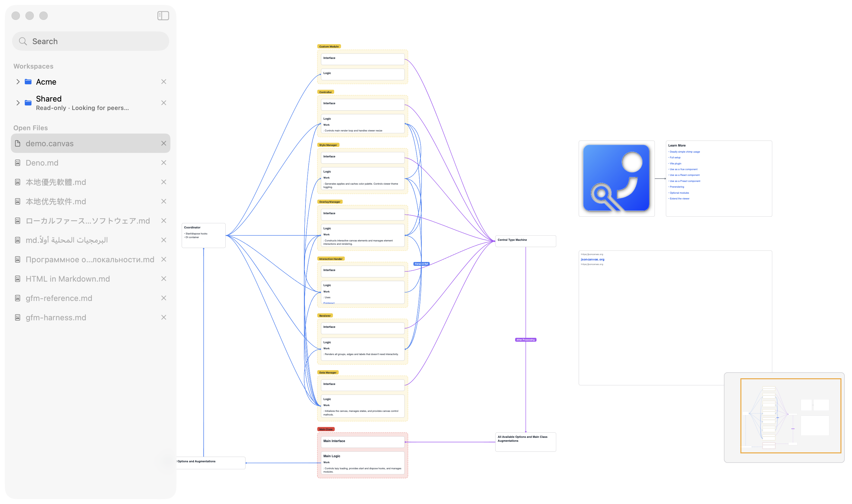Select the Main Class group label
Viewport: 852px width, 504px height.
(326, 429)
